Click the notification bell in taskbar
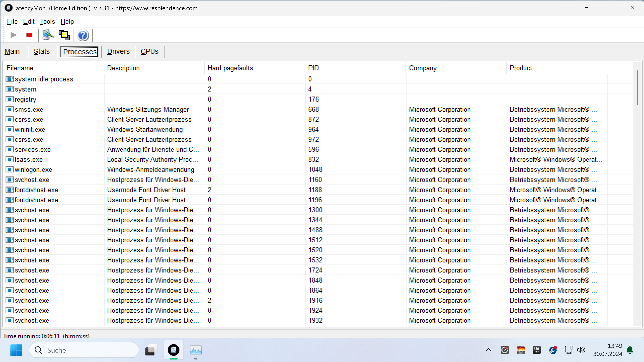 point(630,350)
